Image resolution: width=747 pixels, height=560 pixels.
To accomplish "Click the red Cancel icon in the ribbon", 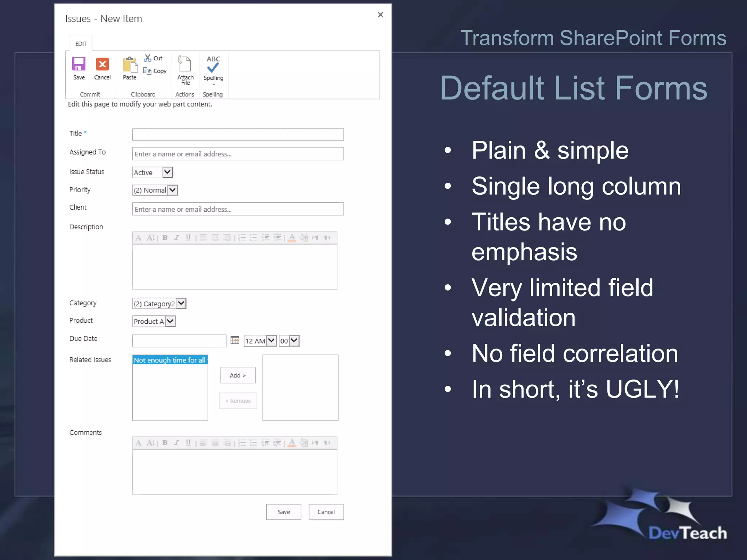I will click(102, 64).
